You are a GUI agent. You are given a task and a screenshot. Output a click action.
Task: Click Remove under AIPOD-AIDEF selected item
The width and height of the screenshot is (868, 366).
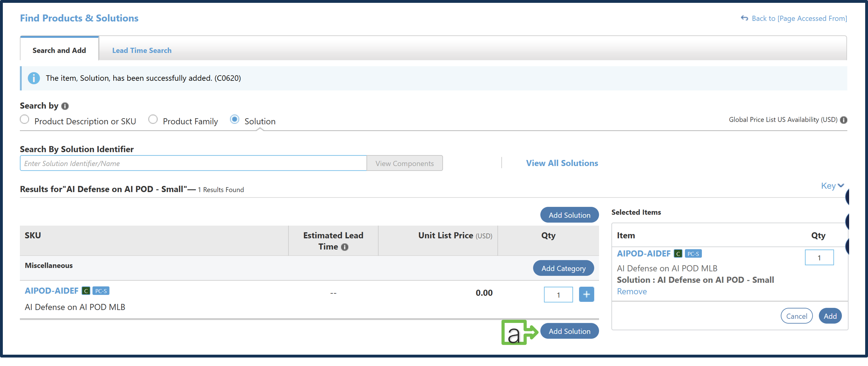point(631,291)
